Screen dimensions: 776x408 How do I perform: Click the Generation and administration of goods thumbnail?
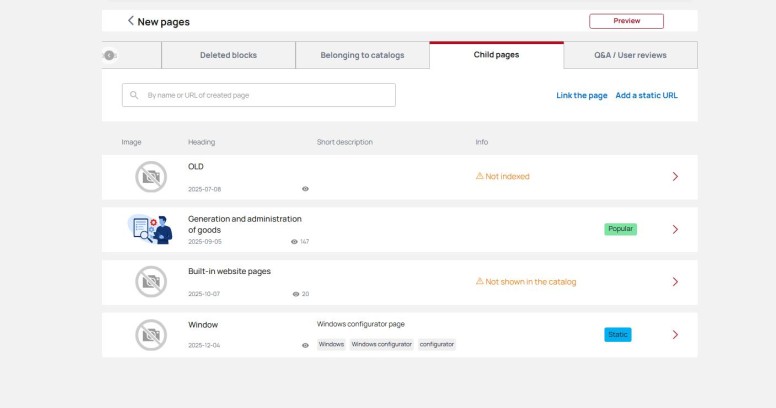[151, 229]
